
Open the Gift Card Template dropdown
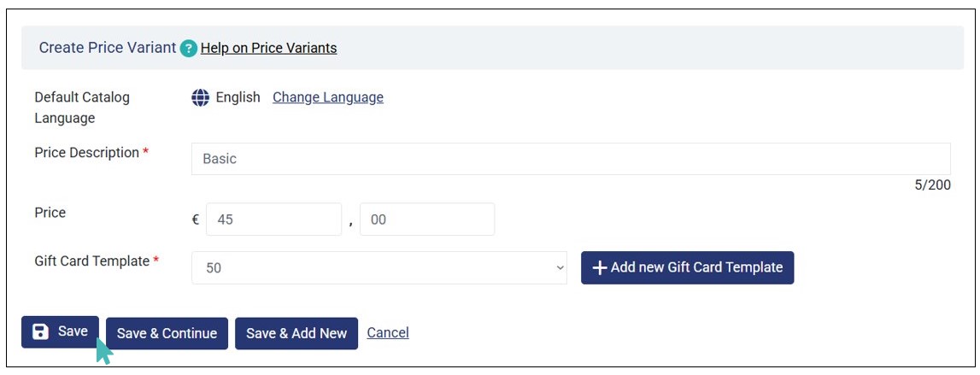click(379, 268)
